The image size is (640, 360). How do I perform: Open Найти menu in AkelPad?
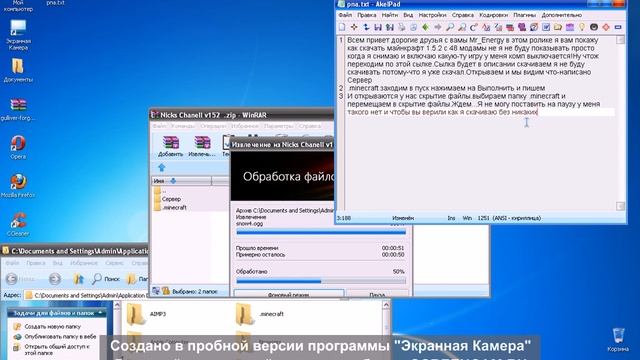coord(389,15)
